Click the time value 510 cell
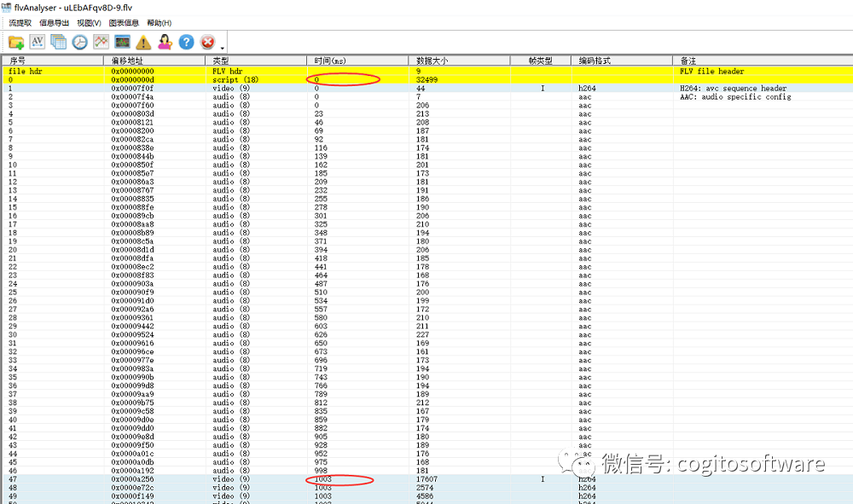Viewport: 853px width, 504px height. pos(321,293)
